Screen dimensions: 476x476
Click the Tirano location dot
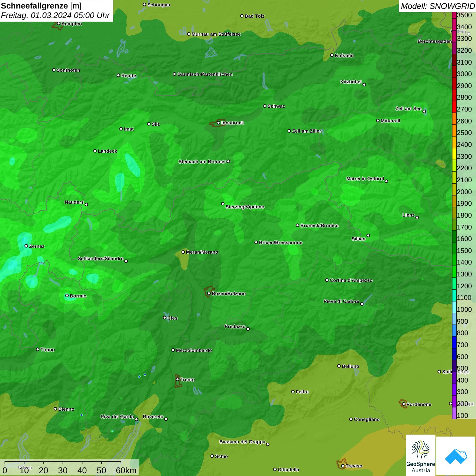coord(38,349)
